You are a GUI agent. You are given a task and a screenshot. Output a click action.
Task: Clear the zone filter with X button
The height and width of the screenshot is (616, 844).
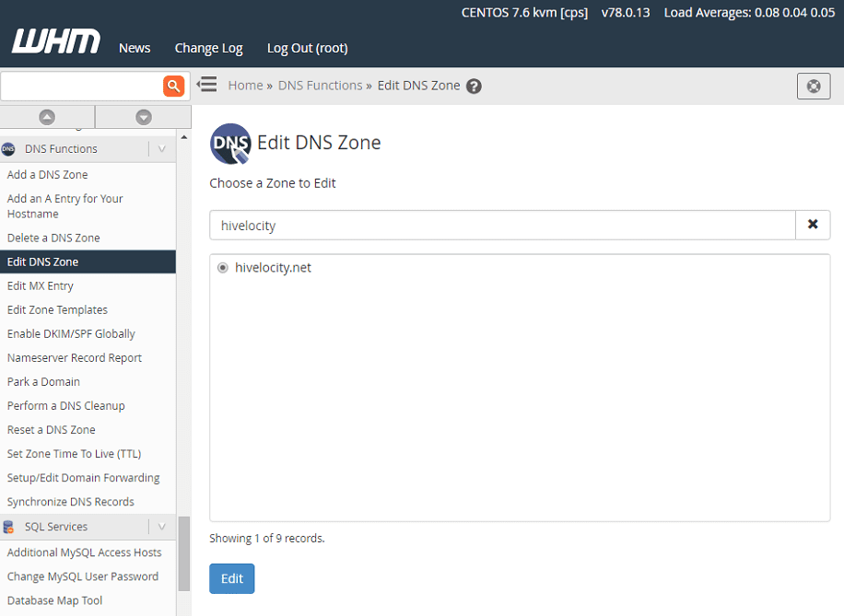click(813, 225)
